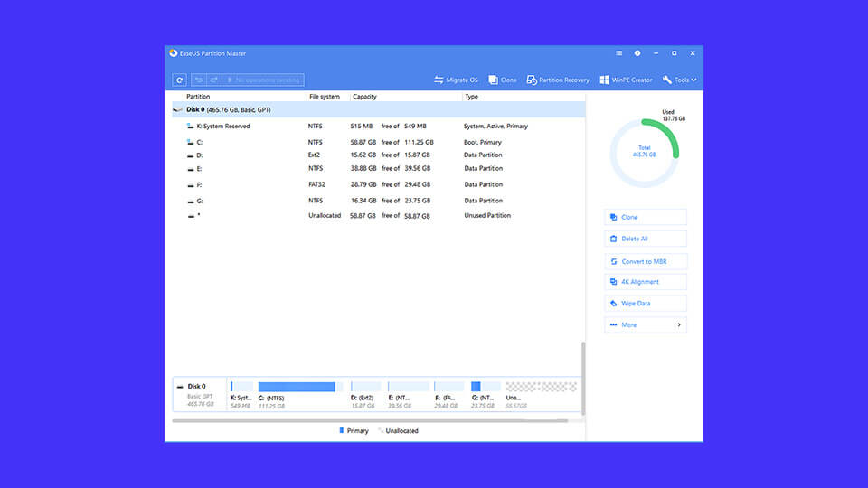Click the disk usage donut chart
Screen dimensions: 868x488
645,154
